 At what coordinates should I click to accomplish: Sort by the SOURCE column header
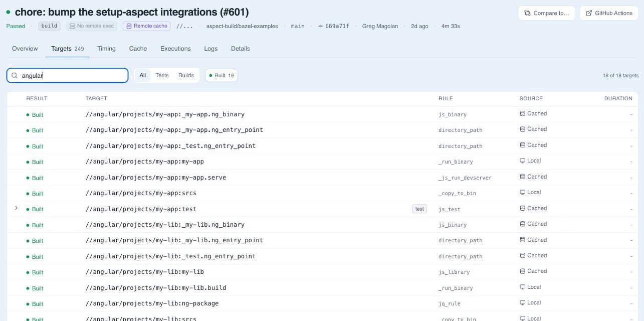pyautogui.click(x=531, y=98)
